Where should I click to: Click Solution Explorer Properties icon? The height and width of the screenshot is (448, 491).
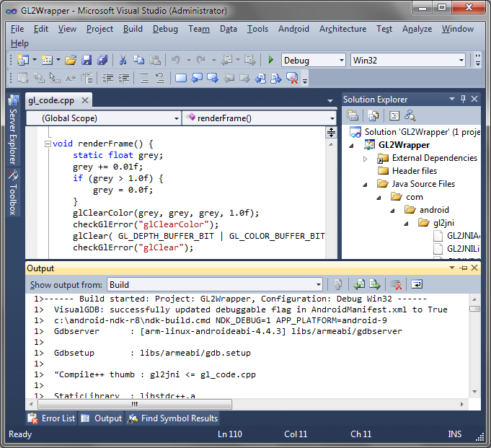(x=353, y=115)
